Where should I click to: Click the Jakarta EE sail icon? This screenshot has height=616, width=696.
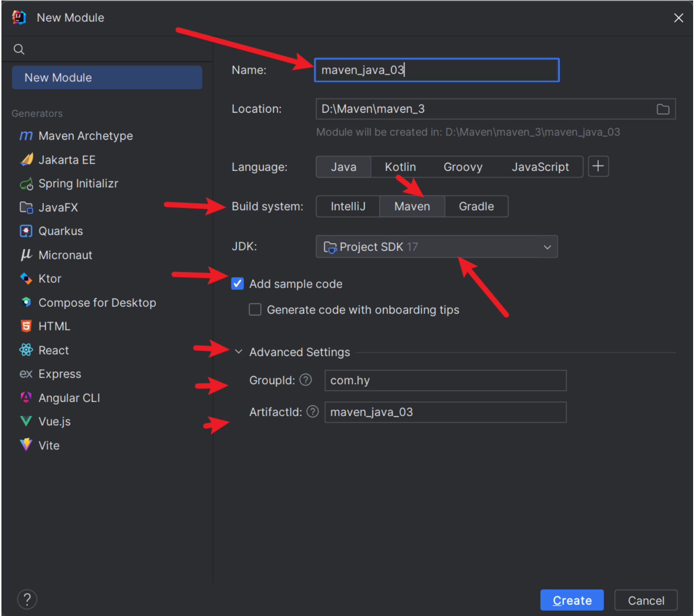tap(26, 159)
